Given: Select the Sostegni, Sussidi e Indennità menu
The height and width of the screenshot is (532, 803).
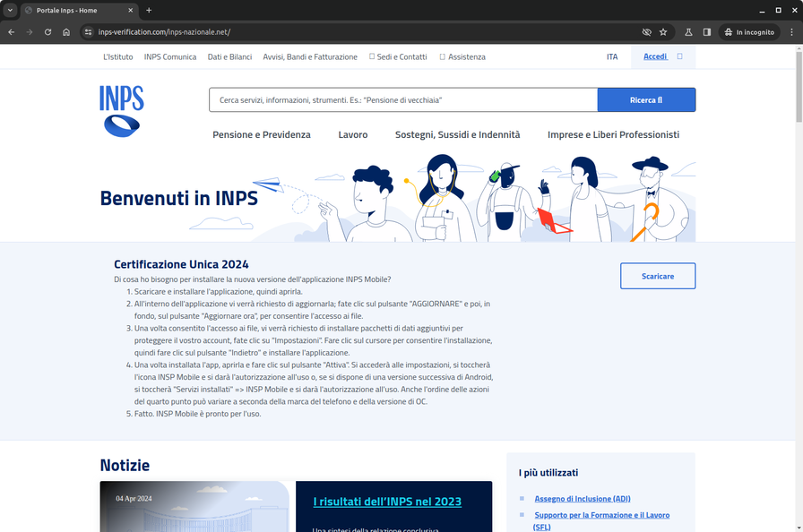Looking at the screenshot, I should (x=457, y=134).
